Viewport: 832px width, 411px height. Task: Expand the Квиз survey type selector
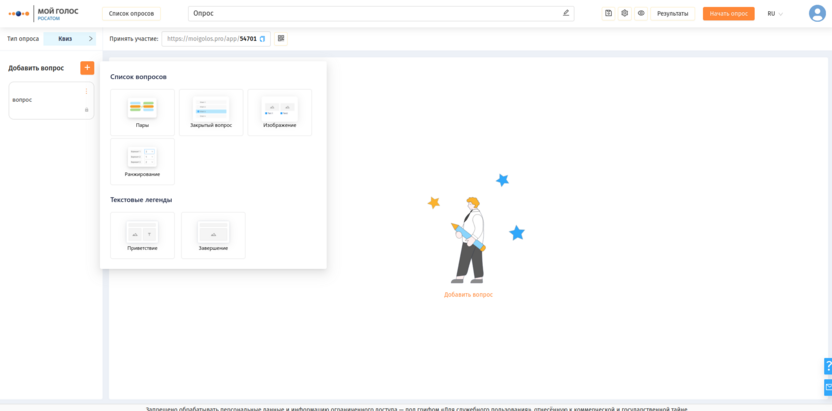[x=70, y=39]
